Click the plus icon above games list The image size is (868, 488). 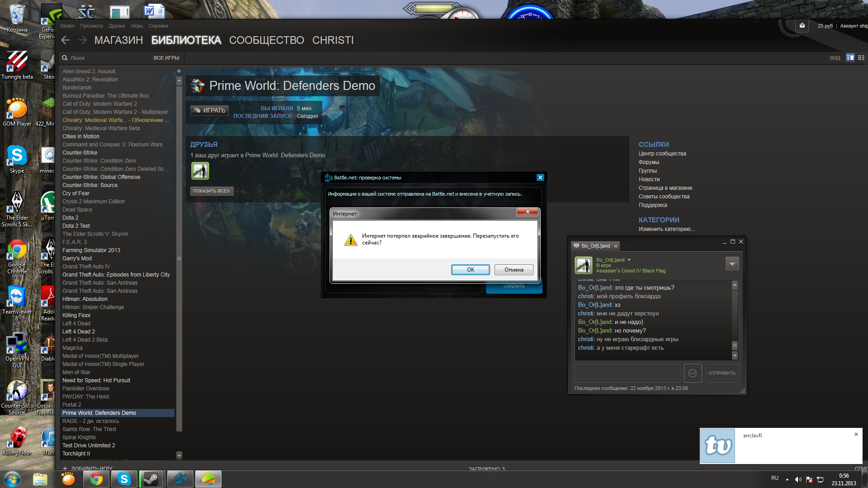click(179, 71)
